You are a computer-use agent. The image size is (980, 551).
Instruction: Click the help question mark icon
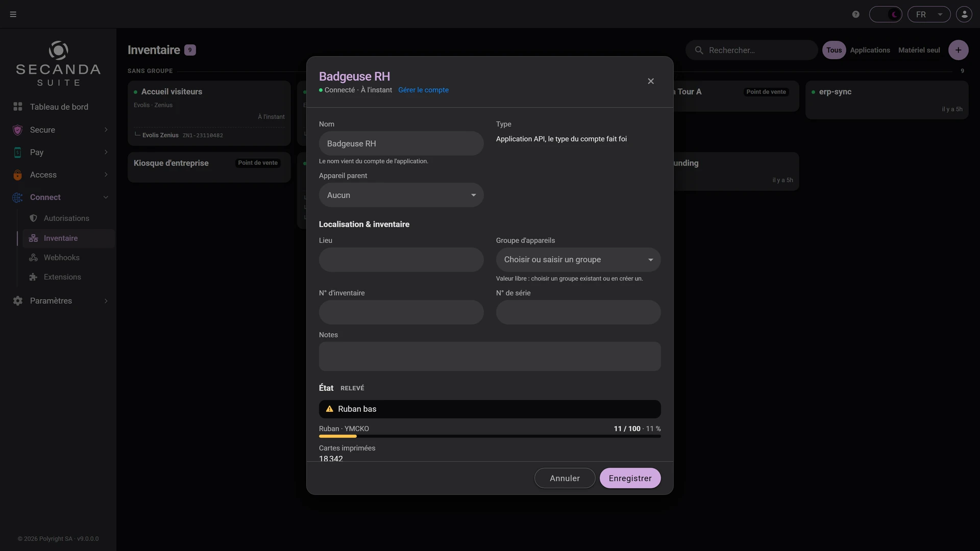(856, 14)
